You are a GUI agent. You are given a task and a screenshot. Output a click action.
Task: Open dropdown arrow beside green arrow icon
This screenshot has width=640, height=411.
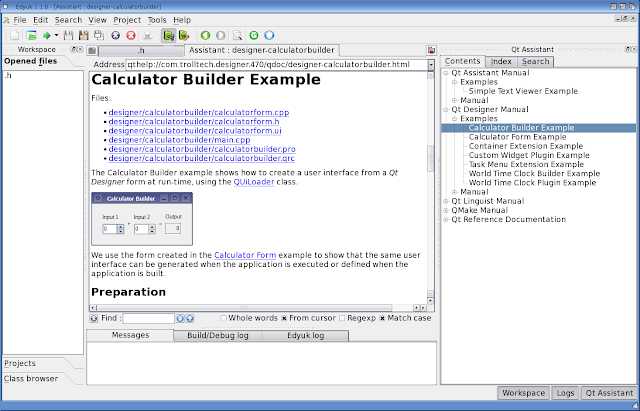pos(56,36)
